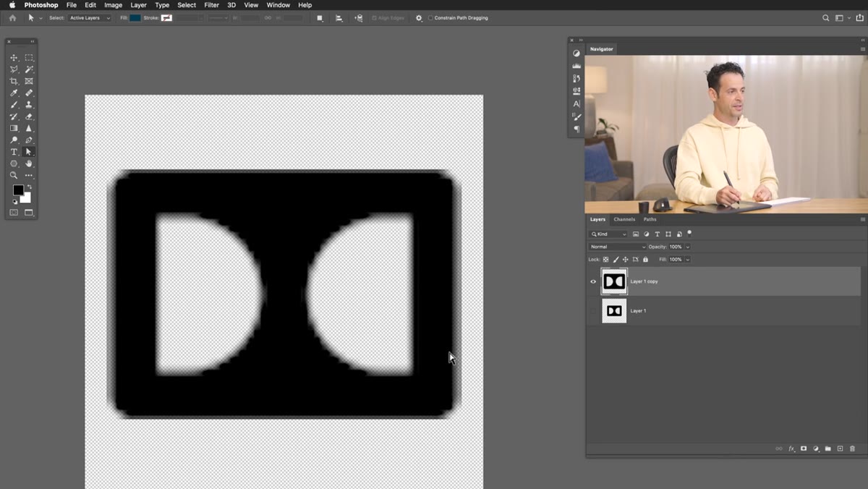Select the Brush tool
This screenshot has height=489, width=868.
pyautogui.click(x=14, y=105)
